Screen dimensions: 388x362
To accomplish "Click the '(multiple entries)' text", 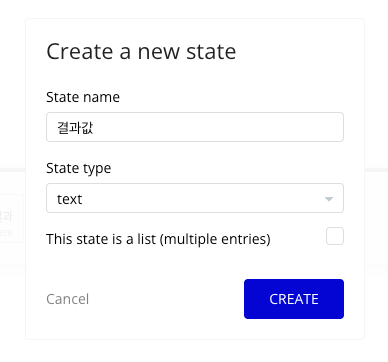I will click(215, 239).
